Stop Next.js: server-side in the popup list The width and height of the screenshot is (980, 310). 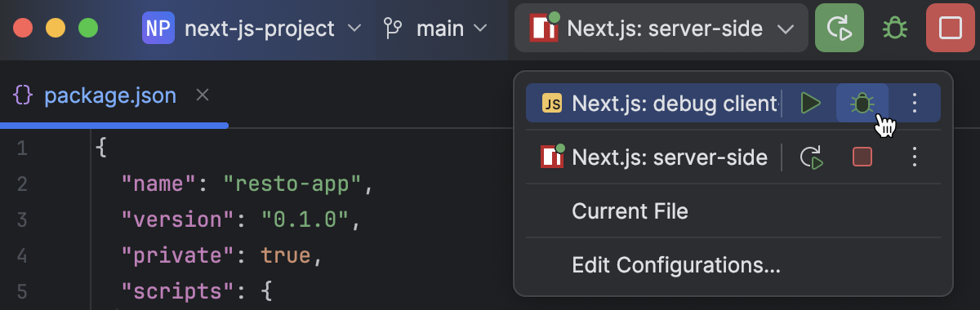point(862,157)
